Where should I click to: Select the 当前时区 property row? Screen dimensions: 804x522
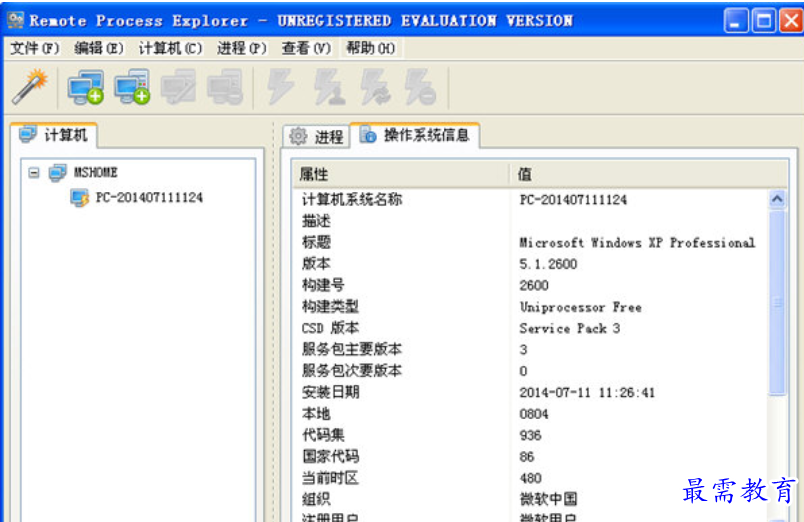[x=530, y=478]
